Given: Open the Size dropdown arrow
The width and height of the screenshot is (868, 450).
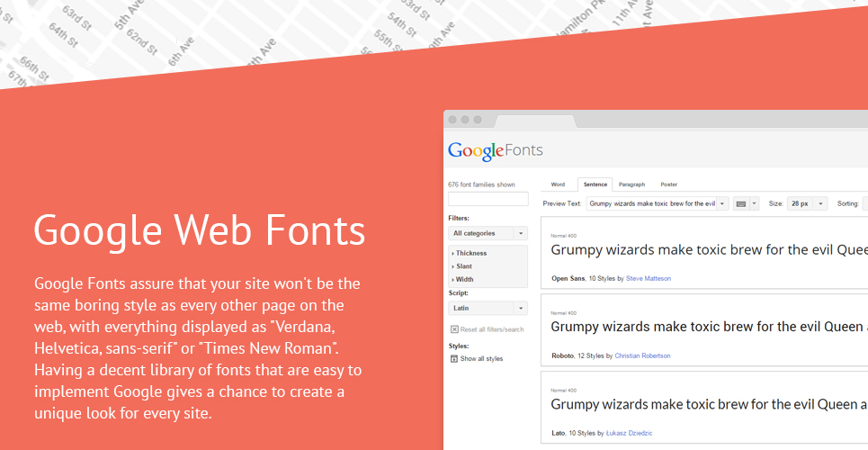Looking at the screenshot, I should [820, 204].
